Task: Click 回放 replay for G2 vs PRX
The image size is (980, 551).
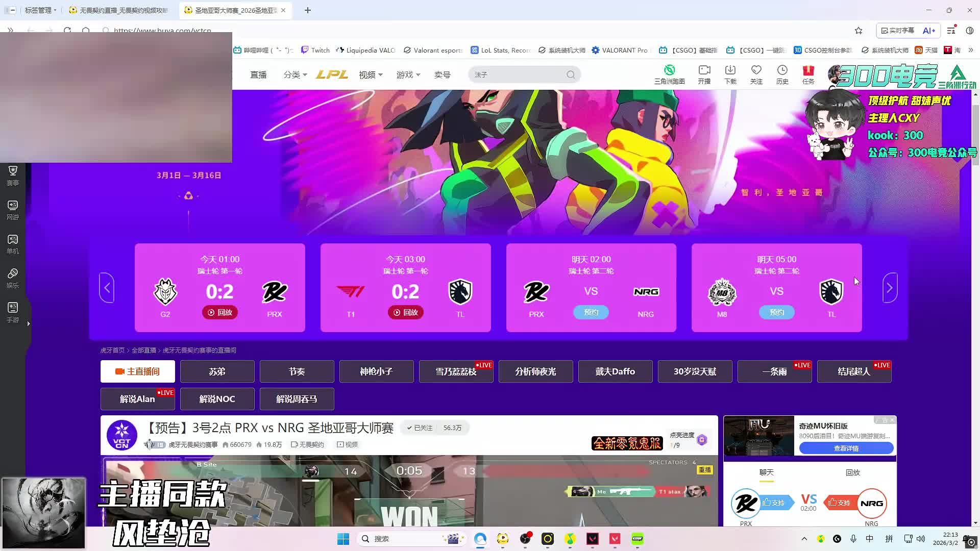Action: pyautogui.click(x=220, y=312)
